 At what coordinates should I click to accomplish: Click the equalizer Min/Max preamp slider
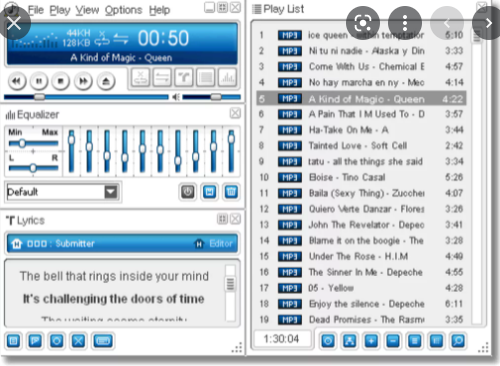pos(33,143)
